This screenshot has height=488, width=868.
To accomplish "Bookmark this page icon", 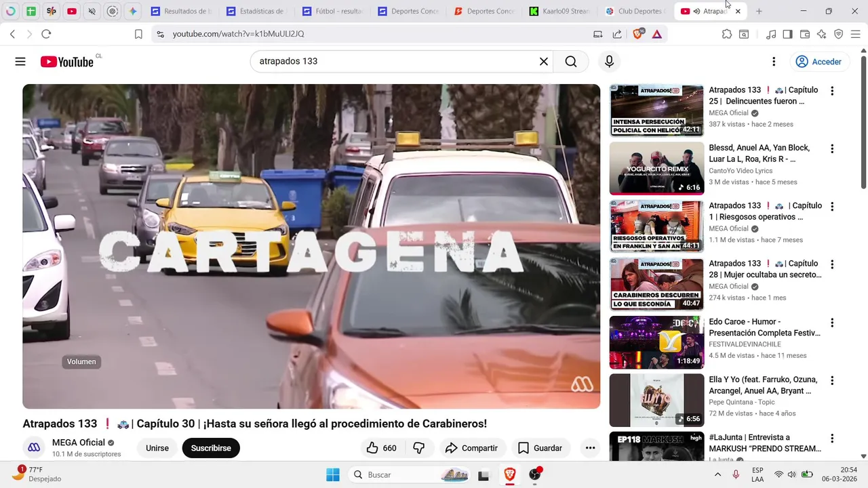I will click(x=138, y=34).
